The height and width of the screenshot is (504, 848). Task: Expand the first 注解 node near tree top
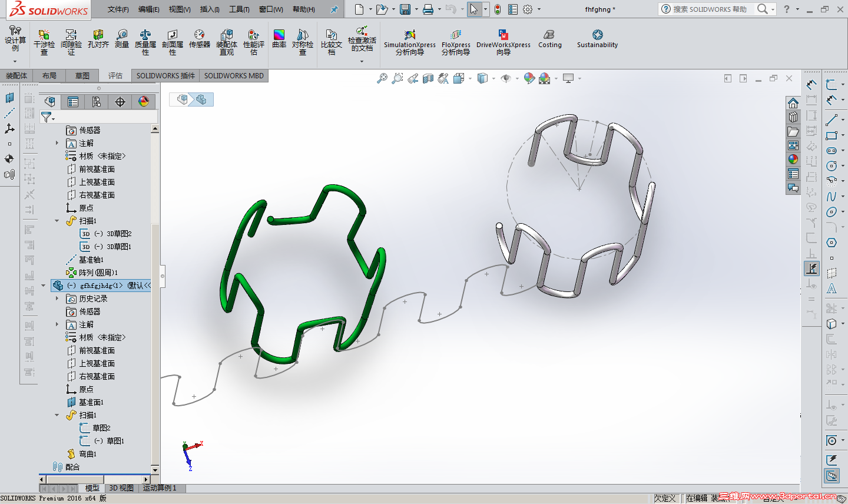point(57,143)
